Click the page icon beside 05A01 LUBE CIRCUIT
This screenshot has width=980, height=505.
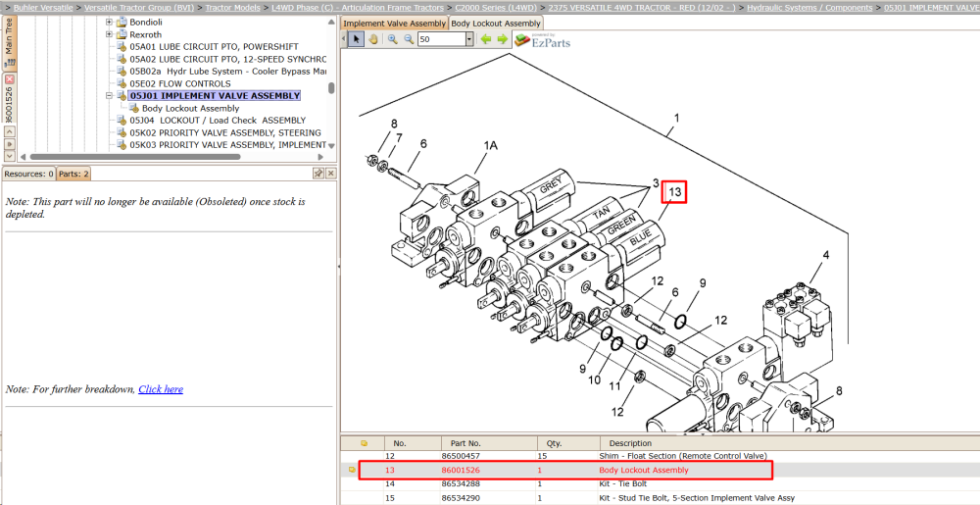(x=122, y=47)
